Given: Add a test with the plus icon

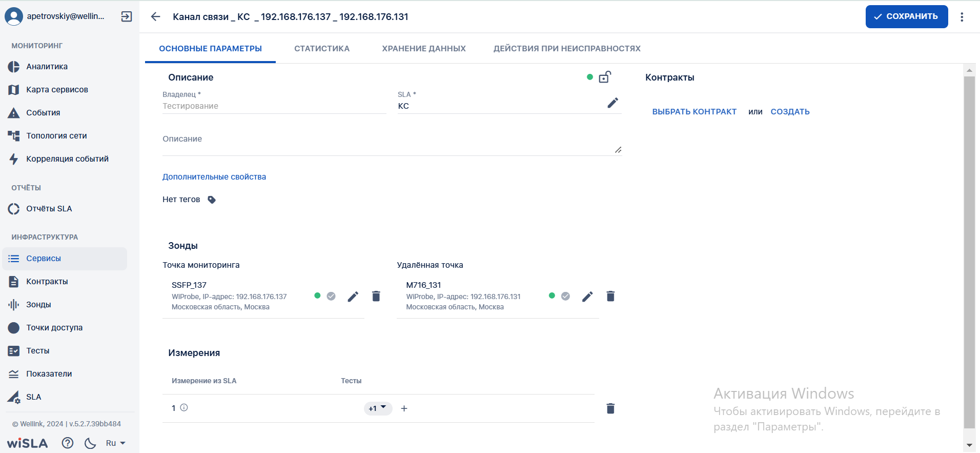Looking at the screenshot, I should click(404, 408).
